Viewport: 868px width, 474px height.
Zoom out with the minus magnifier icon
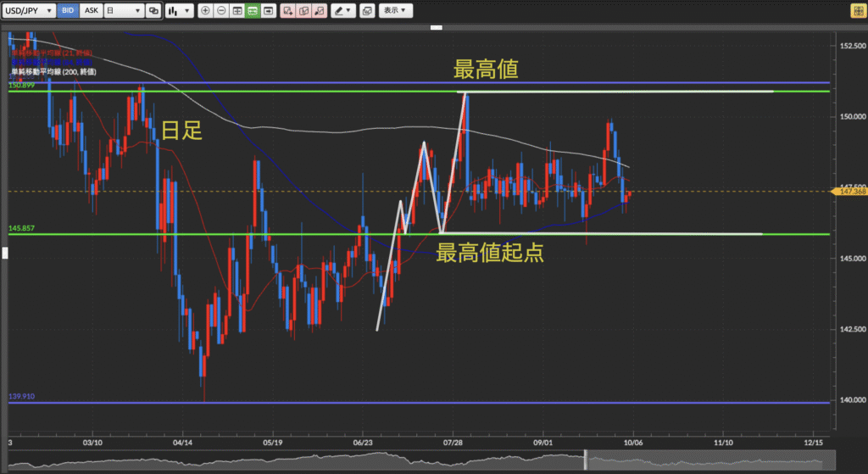point(221,11)
